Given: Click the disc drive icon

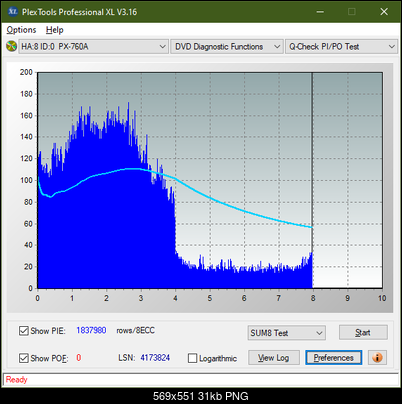Looking at the screenshot, I should pyautogui.click(x=11, y=46).
